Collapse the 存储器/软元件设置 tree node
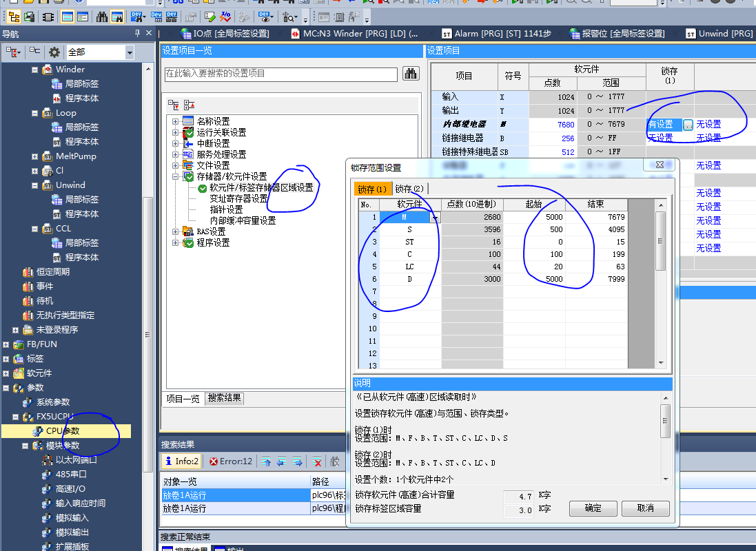The height and width of the screenshot is (551, 756). click(176, 177)
